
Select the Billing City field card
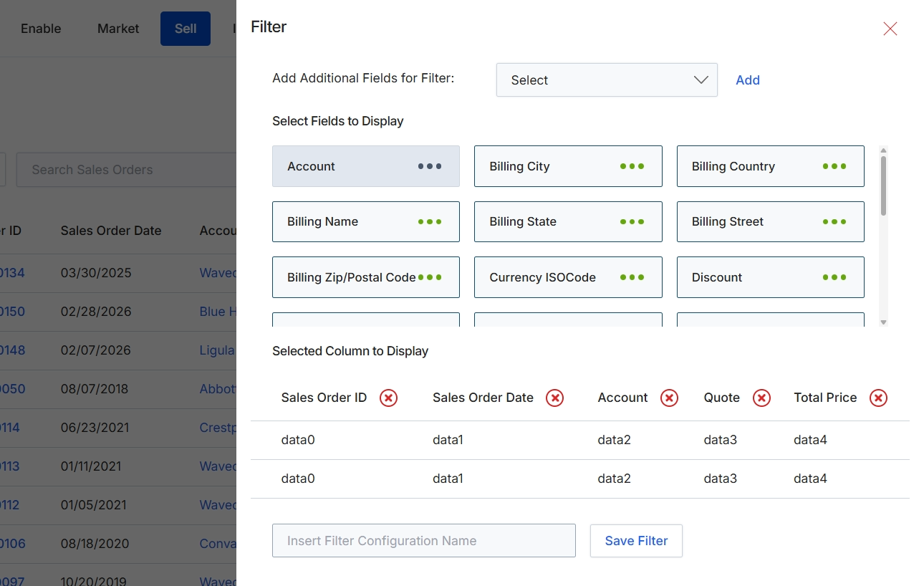568,166
